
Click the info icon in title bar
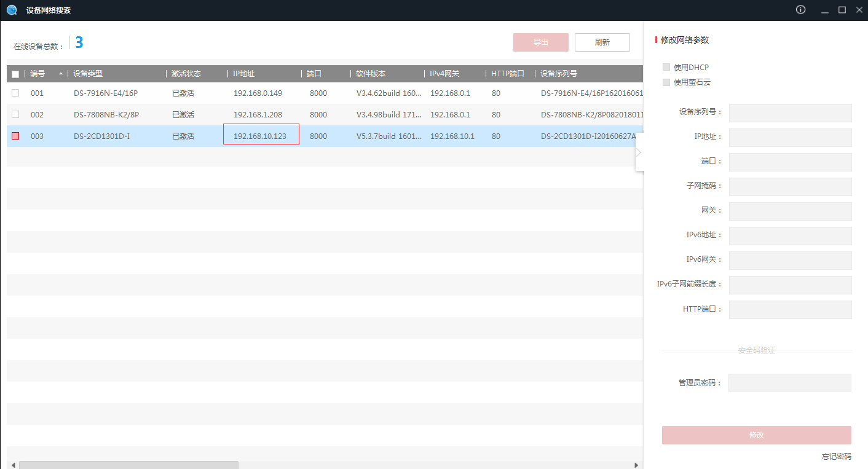coord(800,10)
